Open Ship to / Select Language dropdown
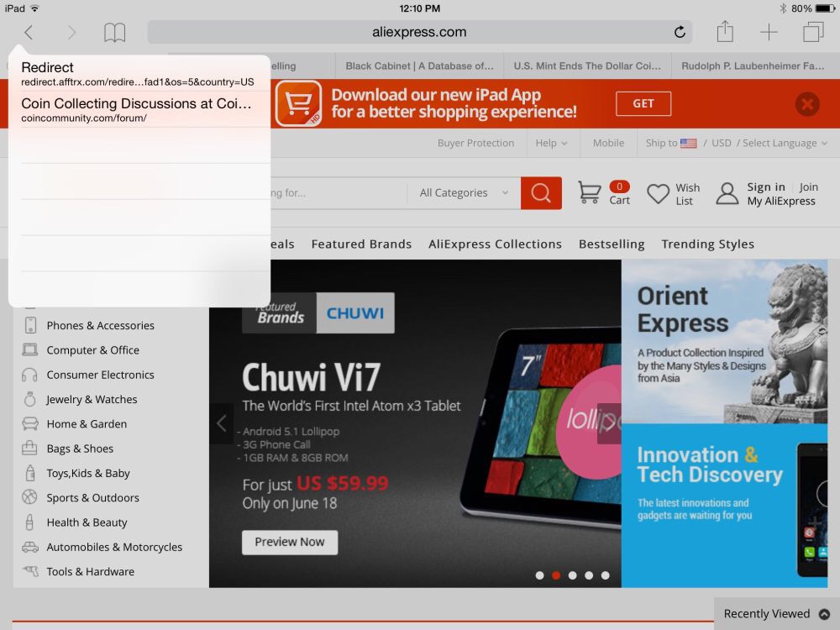 [x=737, y=143]
